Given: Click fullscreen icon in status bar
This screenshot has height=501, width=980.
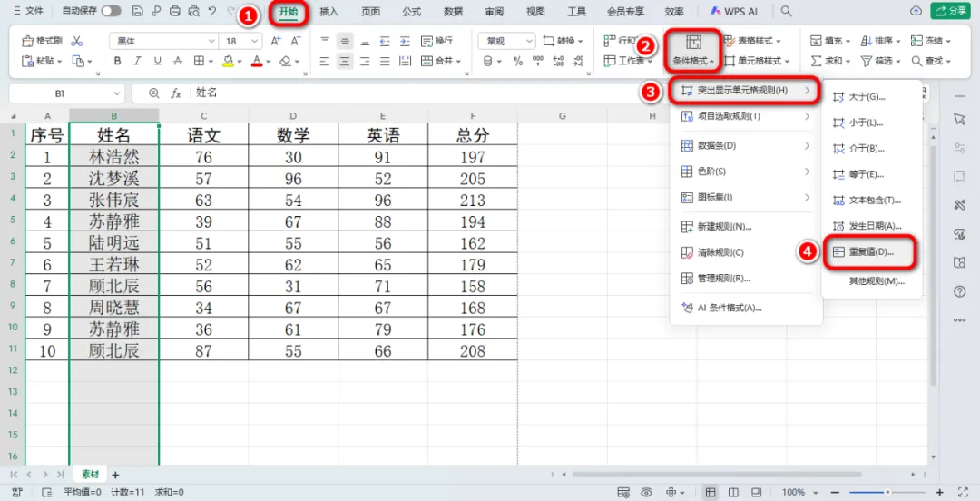Looking at the screenshot, I should 963,492.
